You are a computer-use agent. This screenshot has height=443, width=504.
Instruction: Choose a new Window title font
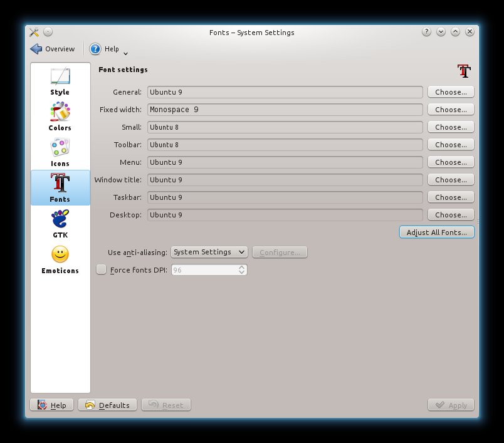(x=451, y=180)
